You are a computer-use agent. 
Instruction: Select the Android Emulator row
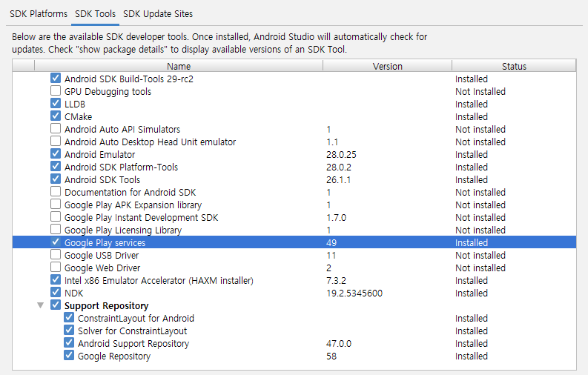coord(294,154)
